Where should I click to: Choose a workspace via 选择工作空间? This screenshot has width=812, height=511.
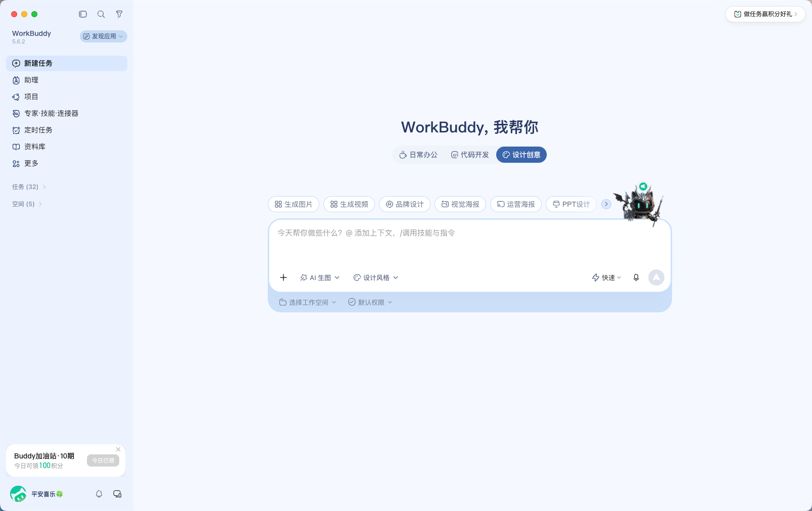pyautogui.click(x=308, y=302)
